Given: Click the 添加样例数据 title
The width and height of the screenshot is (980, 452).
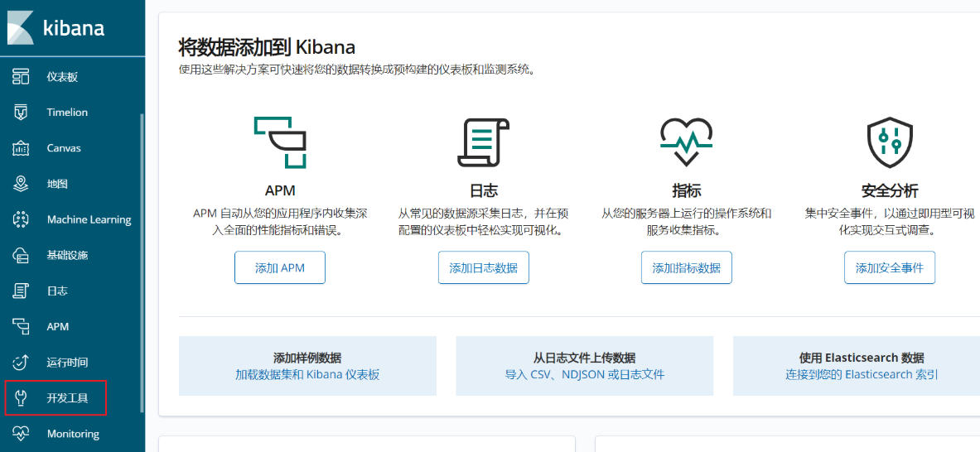Looking at the screenshot, I should [x=307, y=358].
